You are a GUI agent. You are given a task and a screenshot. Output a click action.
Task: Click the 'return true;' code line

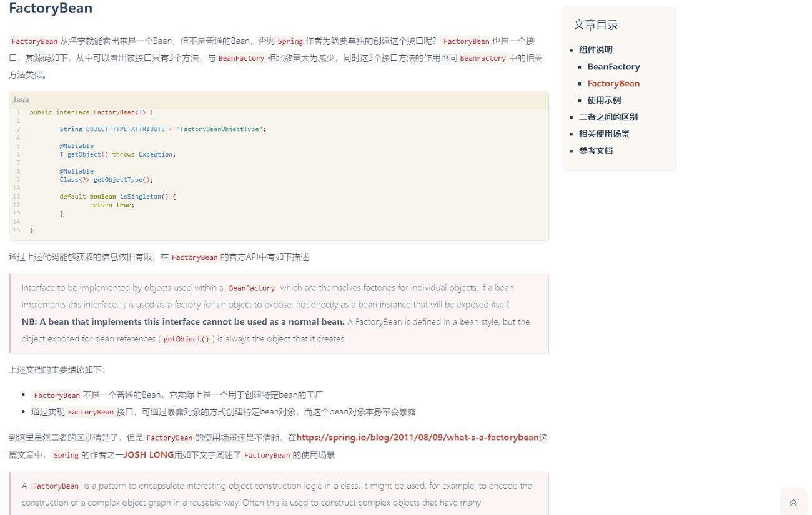click(112, 205)
